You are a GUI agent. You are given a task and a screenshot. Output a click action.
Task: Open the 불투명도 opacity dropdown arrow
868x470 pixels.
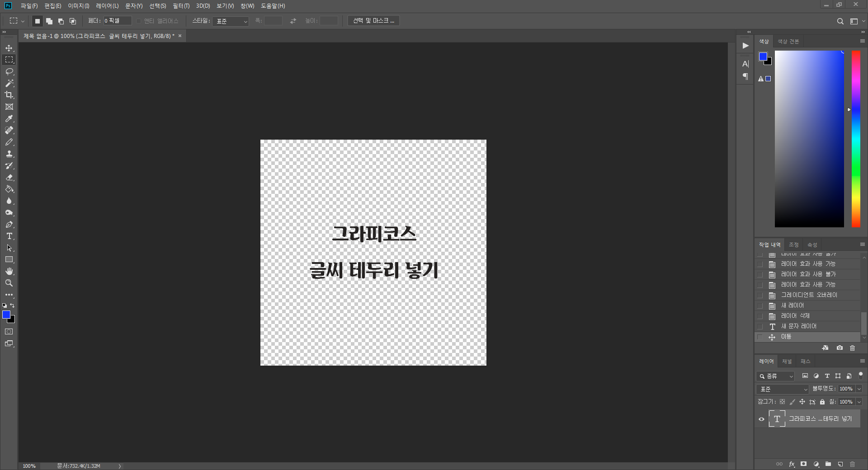(x=859, y=389)
